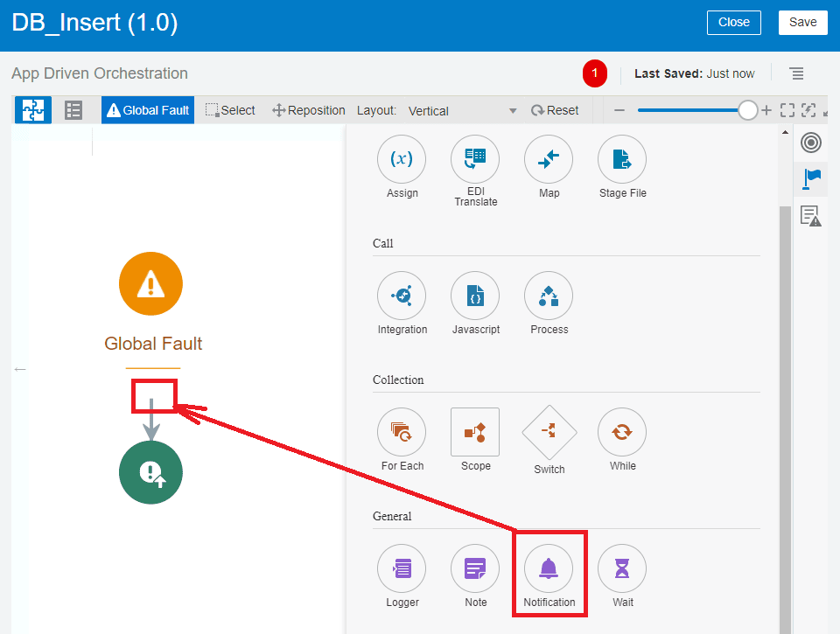Choose the Stage File action
This screenshot has height=634, width=840.
pos(622,159)
